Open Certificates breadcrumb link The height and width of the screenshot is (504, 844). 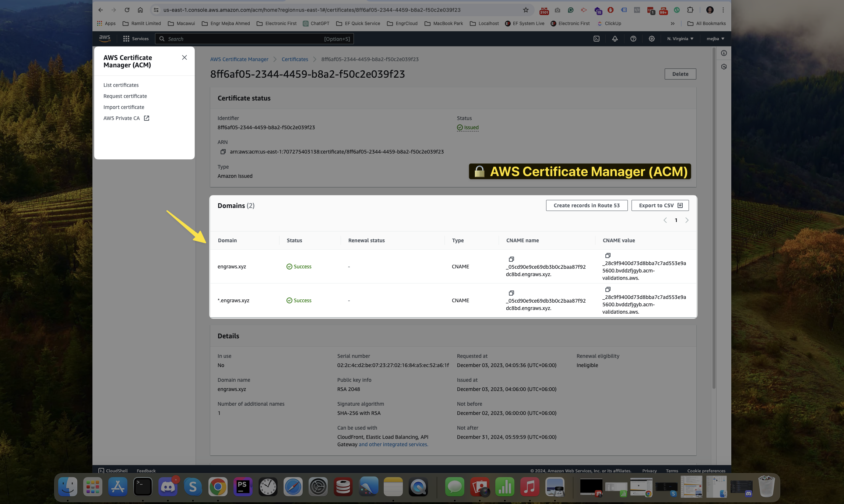pos(295,59)
